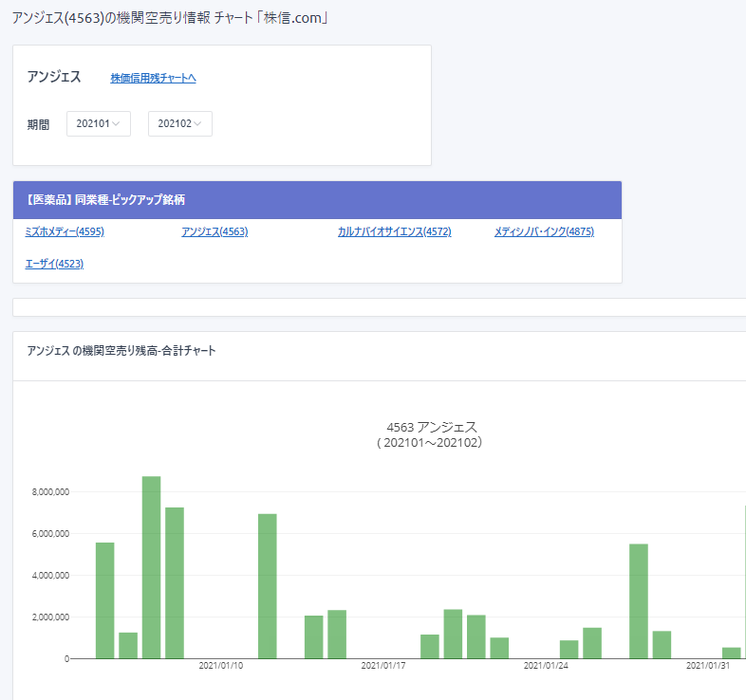Select the tallest green bar in the chart

(151, 569)
